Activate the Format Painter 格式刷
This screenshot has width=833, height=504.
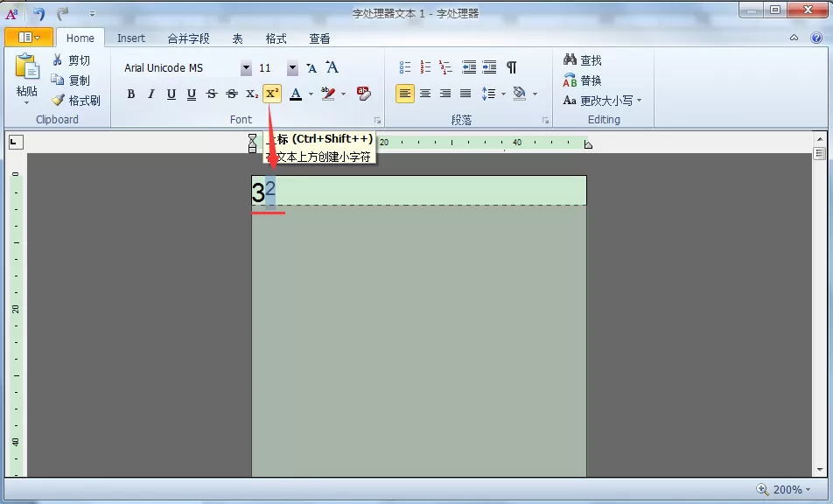pos(76,101)
